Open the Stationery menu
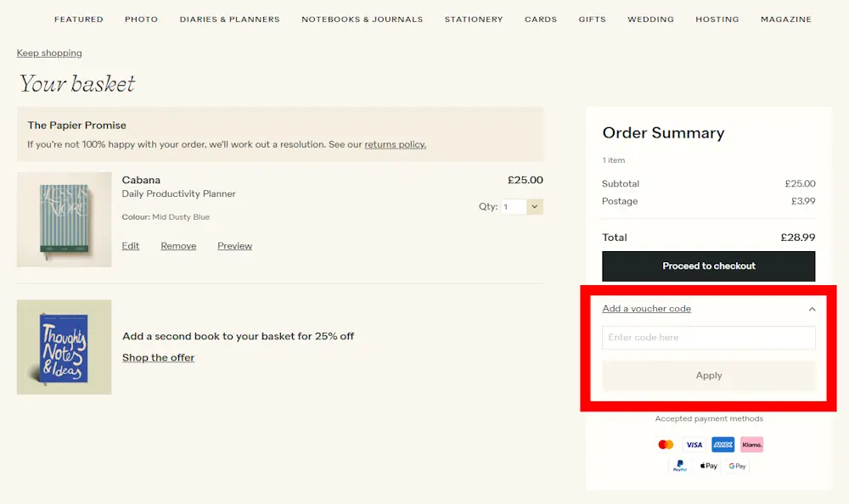Viewport: 849px width, 504px height. click(x=474, y=19)
